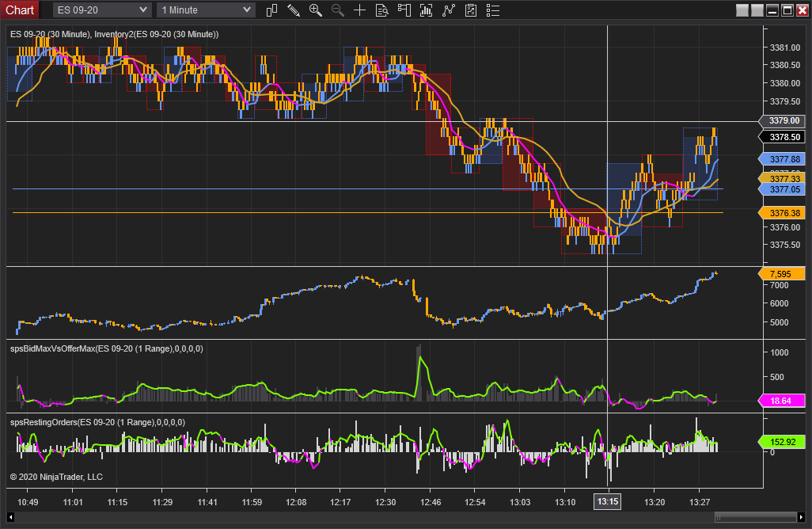The height and width of the screenshot is (529, 812).
Task: Minimize the chart window
Action: tap(772, 10)
